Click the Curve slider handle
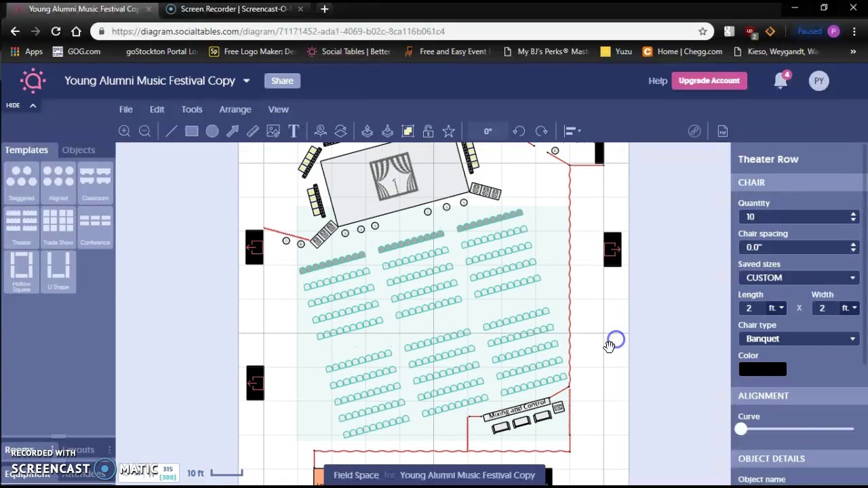Screen dimensions: 868x488 741,429
